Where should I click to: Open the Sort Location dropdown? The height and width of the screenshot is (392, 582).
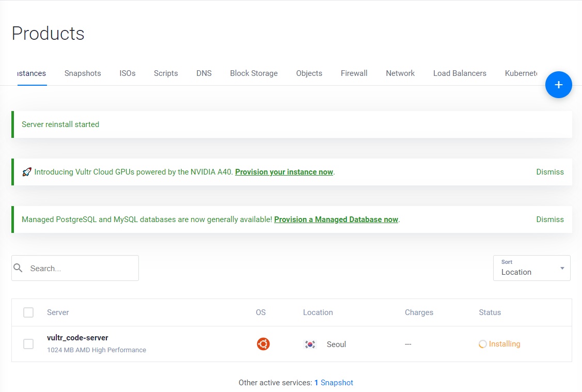point(531,268)
